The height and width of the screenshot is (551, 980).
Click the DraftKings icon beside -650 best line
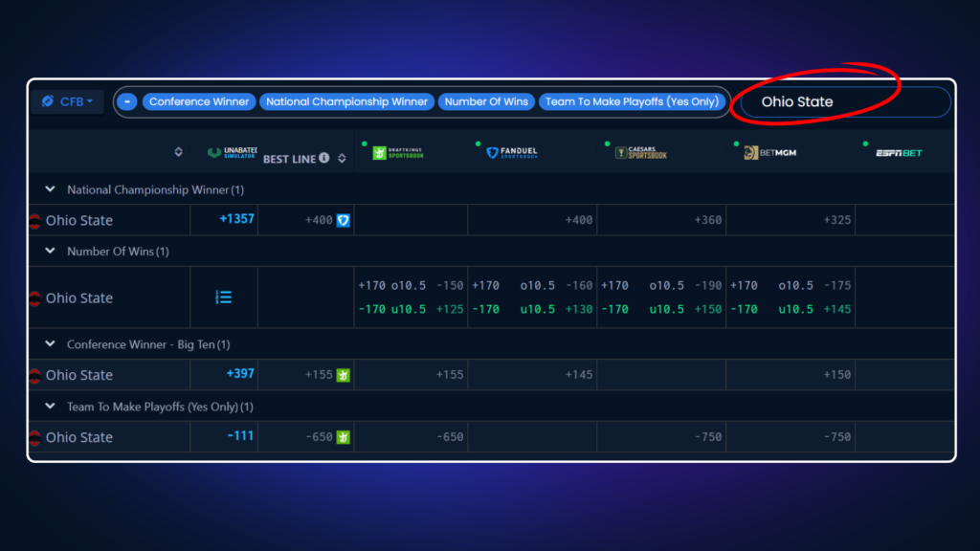(x=344, y=436)
